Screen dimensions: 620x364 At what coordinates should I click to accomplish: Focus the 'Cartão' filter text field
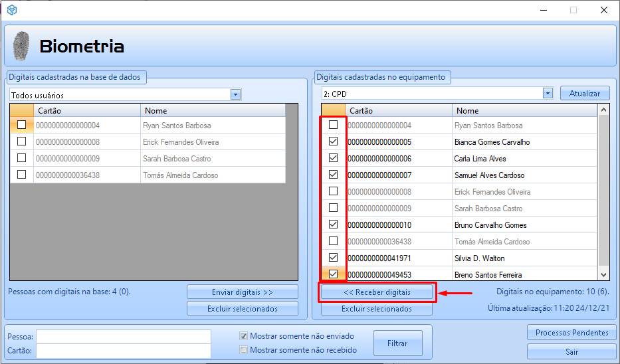coord(123,351)
